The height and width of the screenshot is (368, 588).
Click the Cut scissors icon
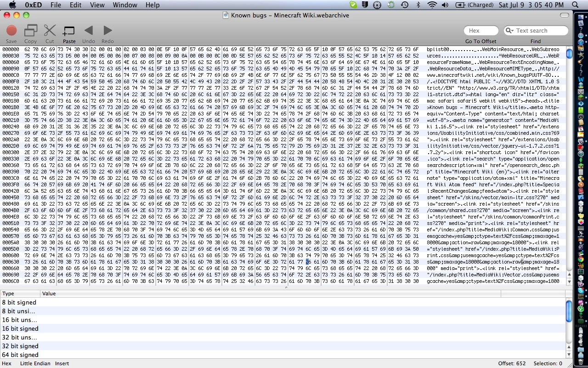click(50, 31)
